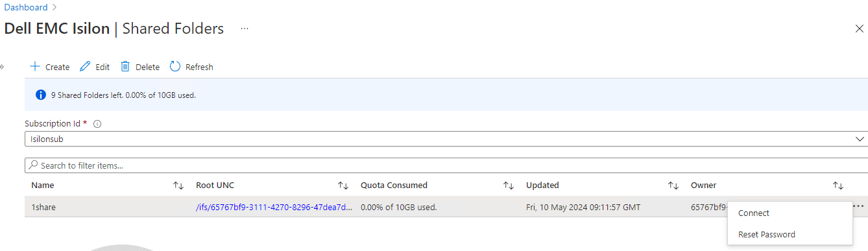Sort by the Quota Consumed column arrows
This screenshot has width=868, height=251.
pos(509,185)
